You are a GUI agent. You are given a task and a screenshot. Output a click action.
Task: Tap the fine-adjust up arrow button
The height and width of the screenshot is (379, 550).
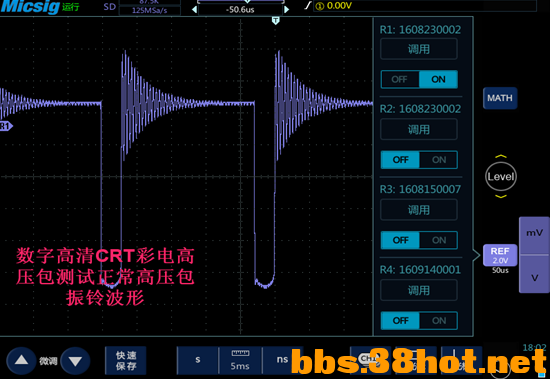[x=21, y=360]
